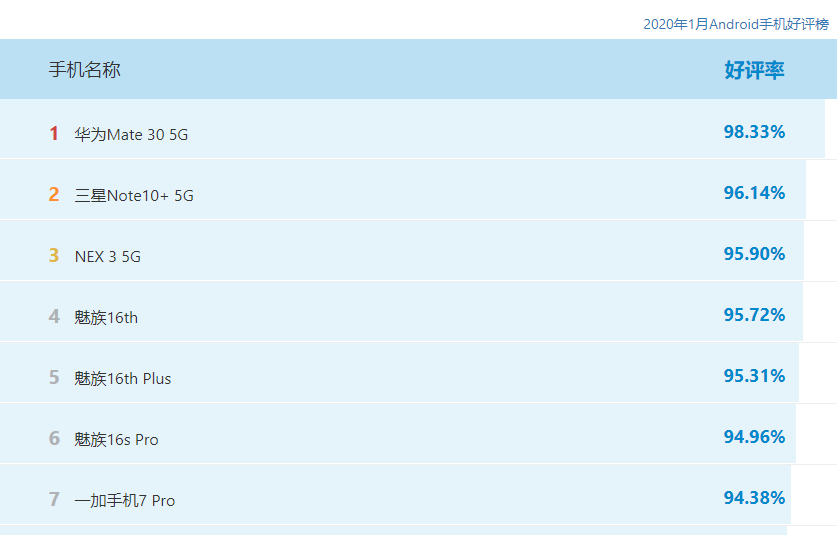Click the 94.38% rating value

tap(754, 498)
